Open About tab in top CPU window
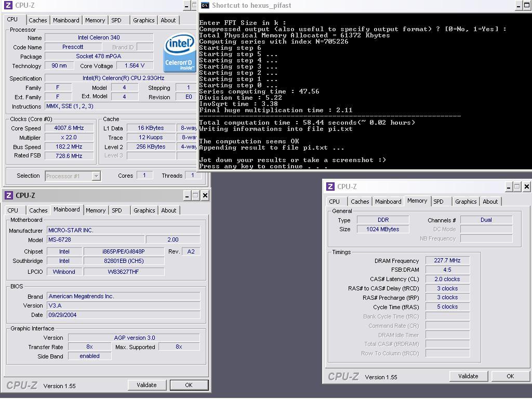Image resolution: width=532 pixels, height=399 pixels. pyautogui.click(x=168, y=20)
